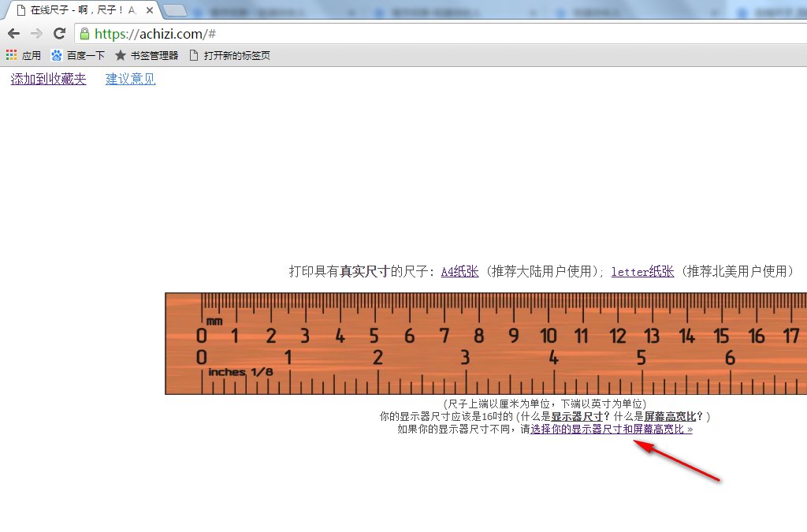Click the 屏幕高宽比 help link
The image size is (807, 532).
(x=671, y=416)
